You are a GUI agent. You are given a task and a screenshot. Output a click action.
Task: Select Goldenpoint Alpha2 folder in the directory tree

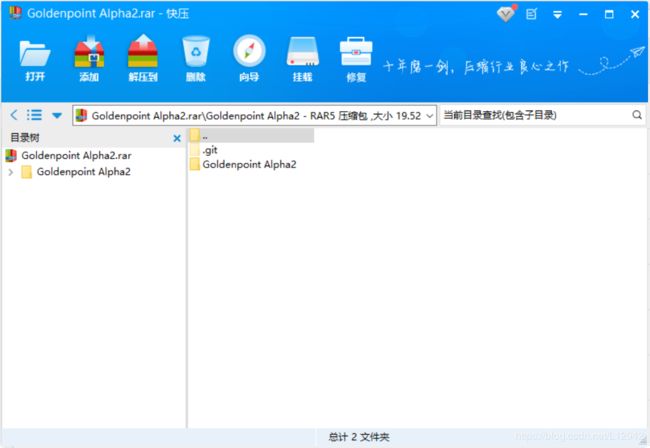pos(83,172)
